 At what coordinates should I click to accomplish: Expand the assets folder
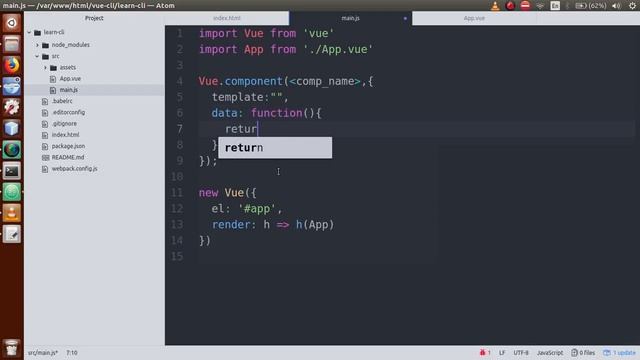pos(46,67)
